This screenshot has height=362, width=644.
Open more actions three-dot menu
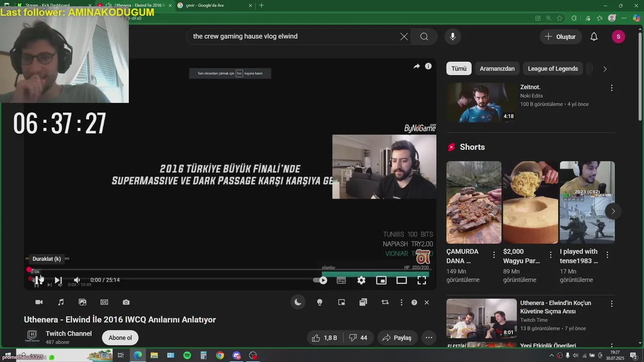pyautogui.click(x=429, y=338)
